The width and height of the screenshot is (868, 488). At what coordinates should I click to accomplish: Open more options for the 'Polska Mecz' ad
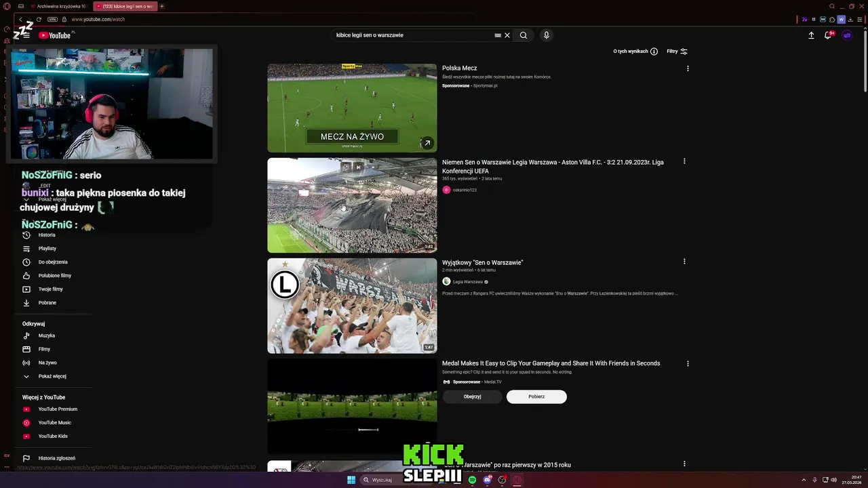coord(688,68)
